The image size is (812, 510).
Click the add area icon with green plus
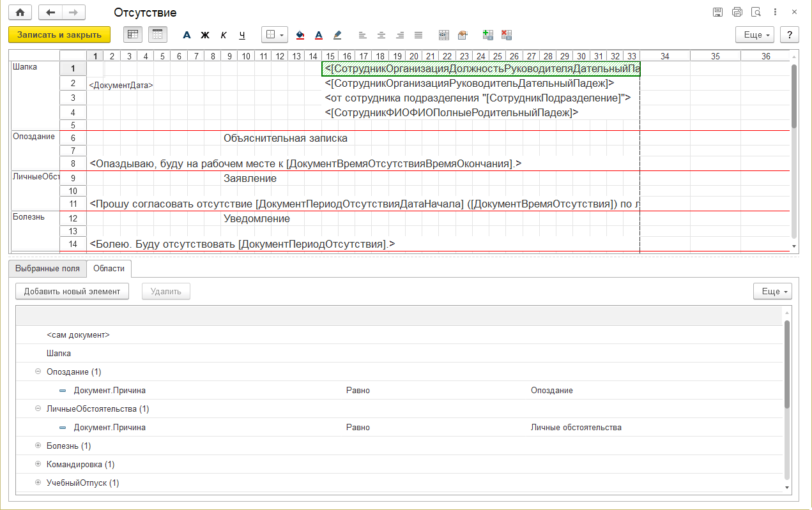[488, 35]
